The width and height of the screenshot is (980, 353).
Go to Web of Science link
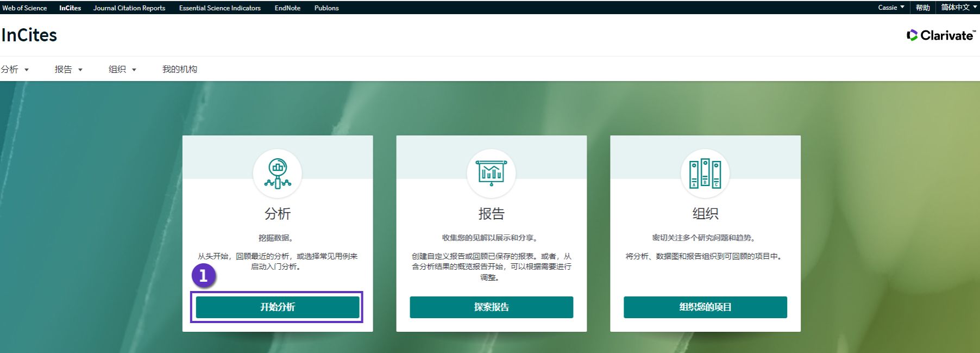tap(24, 8)
